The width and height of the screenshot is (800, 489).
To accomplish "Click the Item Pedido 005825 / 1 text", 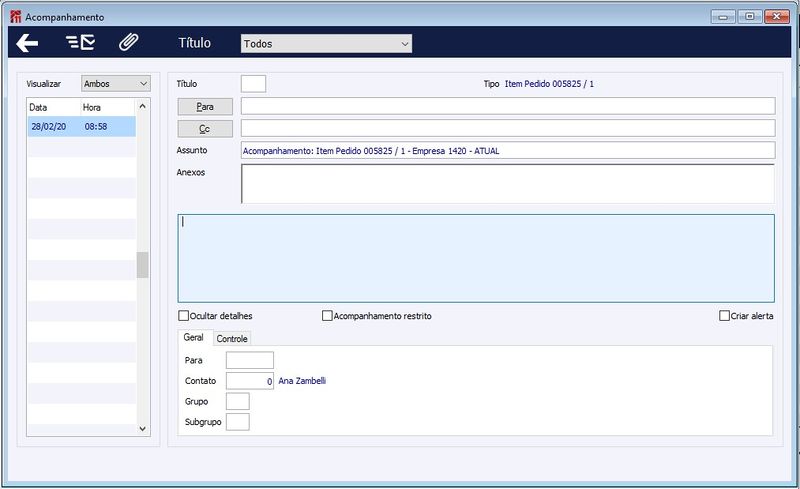I will [549, 84].
